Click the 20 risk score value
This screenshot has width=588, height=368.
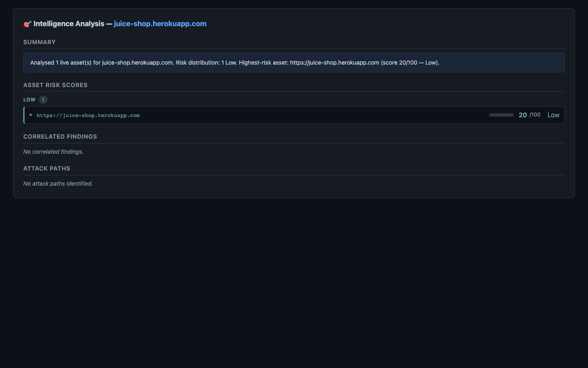(x=523, y=115)
